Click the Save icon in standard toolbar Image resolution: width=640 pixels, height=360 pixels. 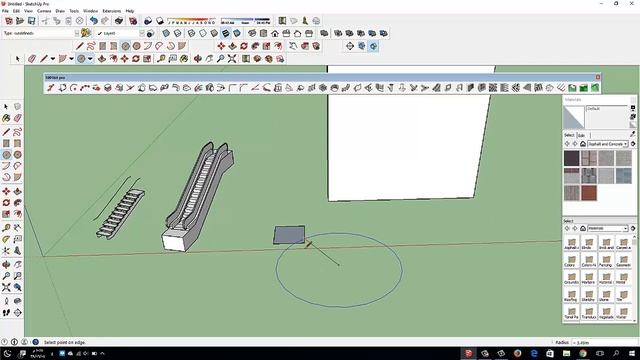click(31, 21)
